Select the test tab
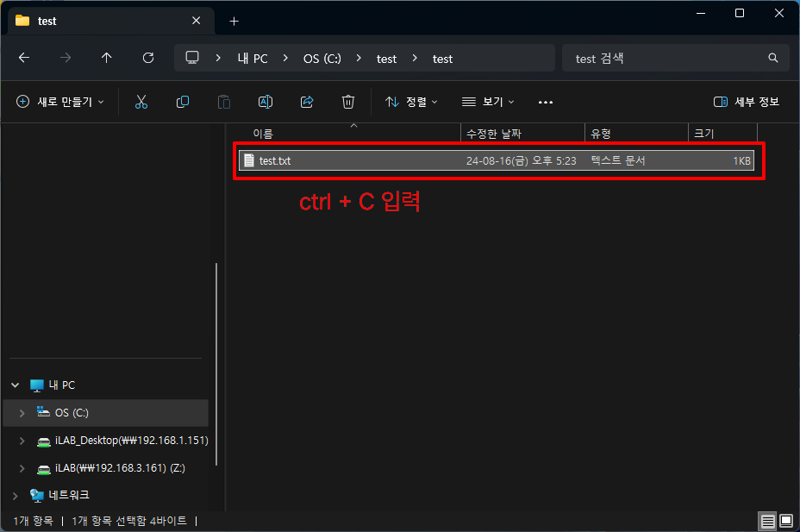This screenshot has width=800, height=532. click(109, 21)
